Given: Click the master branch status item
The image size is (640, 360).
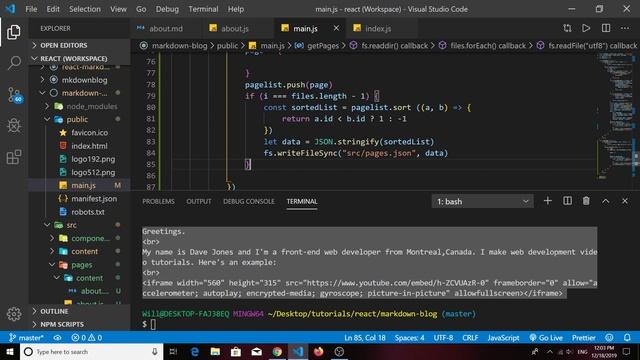Looking at the screenshot, I should (26, 338).
